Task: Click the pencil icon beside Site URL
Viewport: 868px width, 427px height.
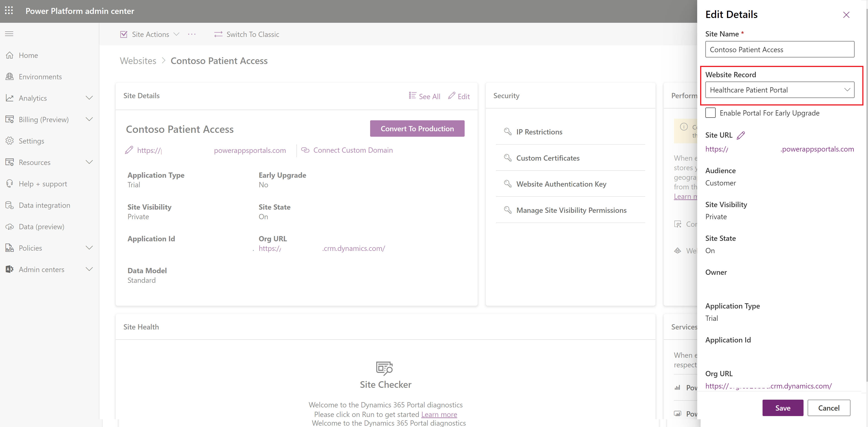Action: click(x=741, y=136)
